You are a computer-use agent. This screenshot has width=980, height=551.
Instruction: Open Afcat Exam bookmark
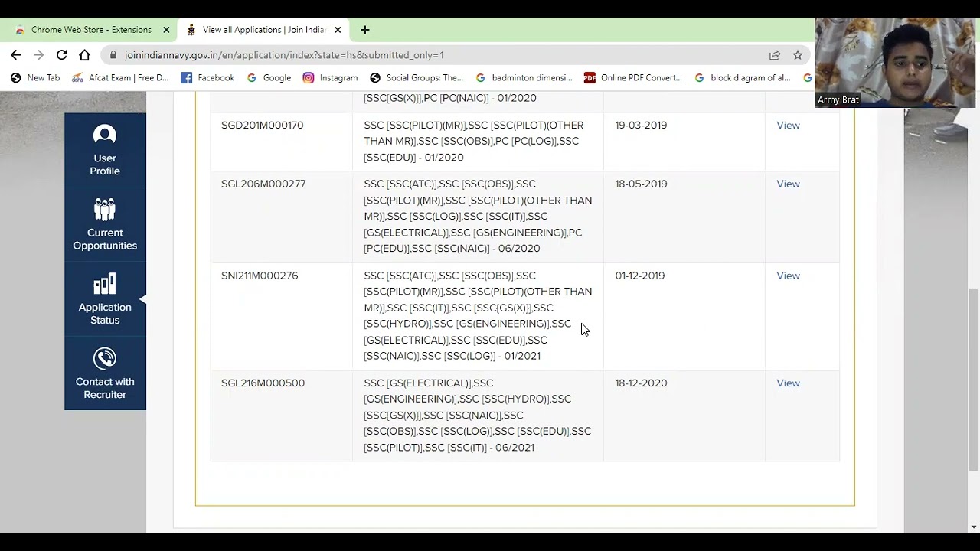coord(120,77)
